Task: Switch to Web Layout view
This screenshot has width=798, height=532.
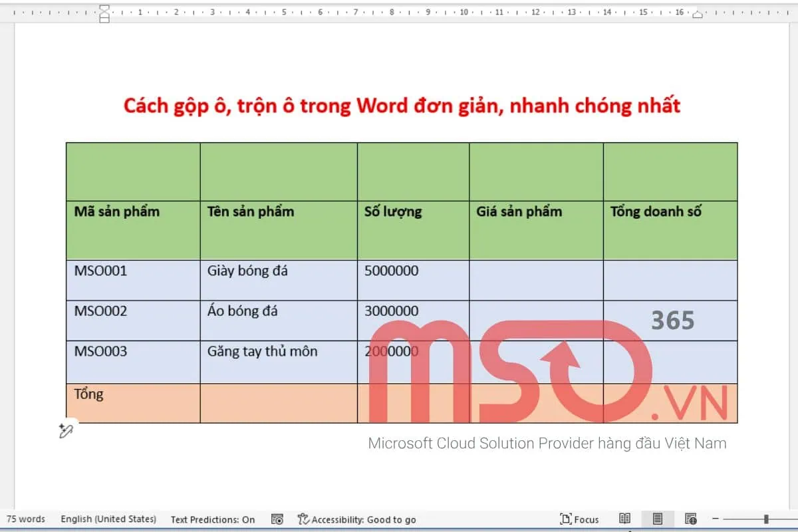Action: point(690,519)
